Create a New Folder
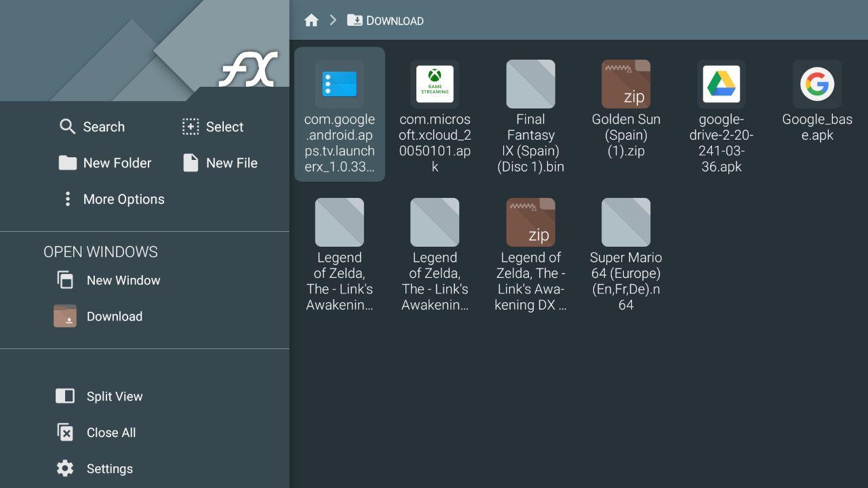The image size is (868, 488). 105,163
